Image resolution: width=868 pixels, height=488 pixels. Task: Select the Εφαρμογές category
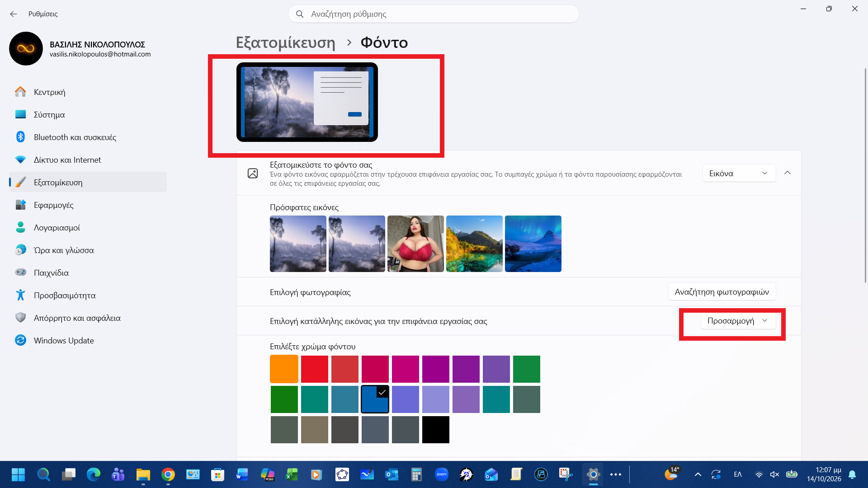point(88,205)
